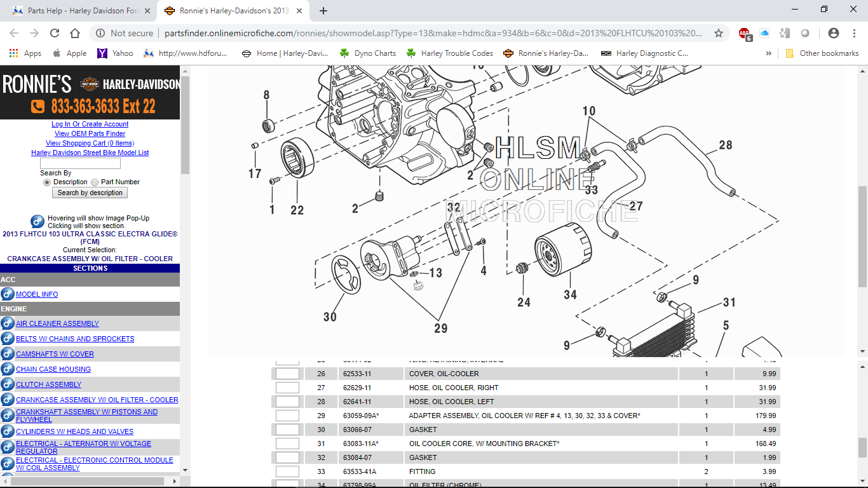Open MODEL INFO section link
The height and width of the screenshot is (488, 868).
(37, 294)
